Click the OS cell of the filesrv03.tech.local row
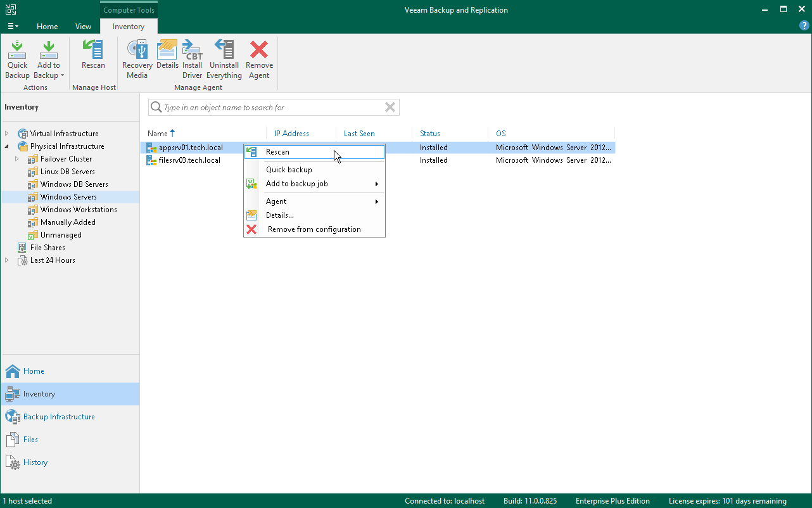The image size is (812, 508). click(554, 160)
